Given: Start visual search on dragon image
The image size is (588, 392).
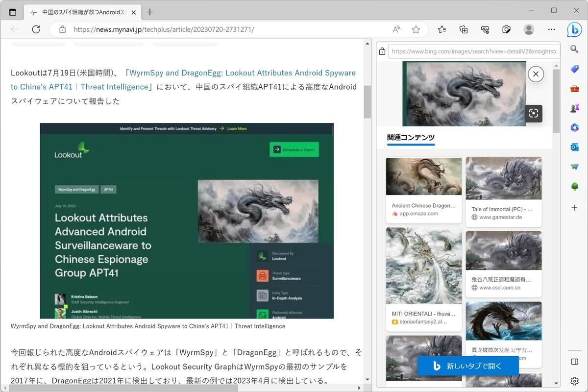Looking at the screenshot, I should coord(534,113).
